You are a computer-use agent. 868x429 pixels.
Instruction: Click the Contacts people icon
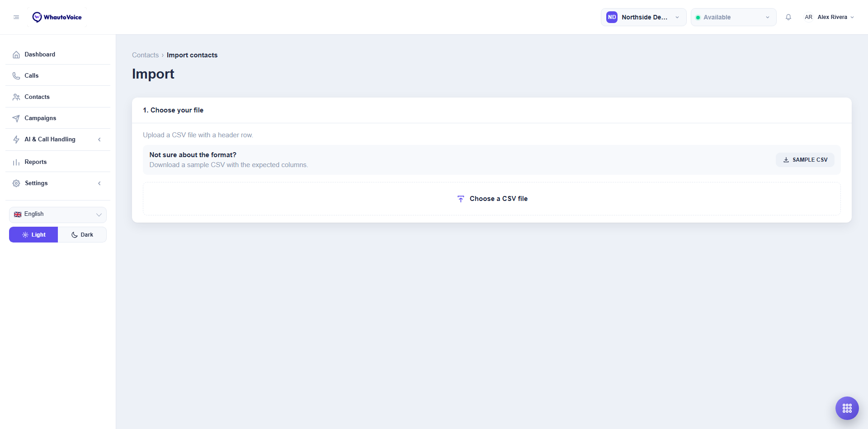click(16, 97)
